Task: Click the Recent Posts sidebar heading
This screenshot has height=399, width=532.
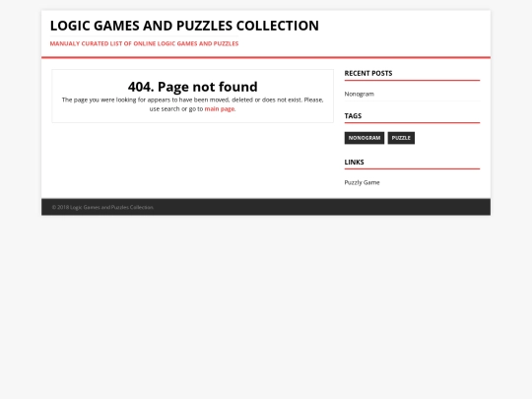Action: [368, 73]
